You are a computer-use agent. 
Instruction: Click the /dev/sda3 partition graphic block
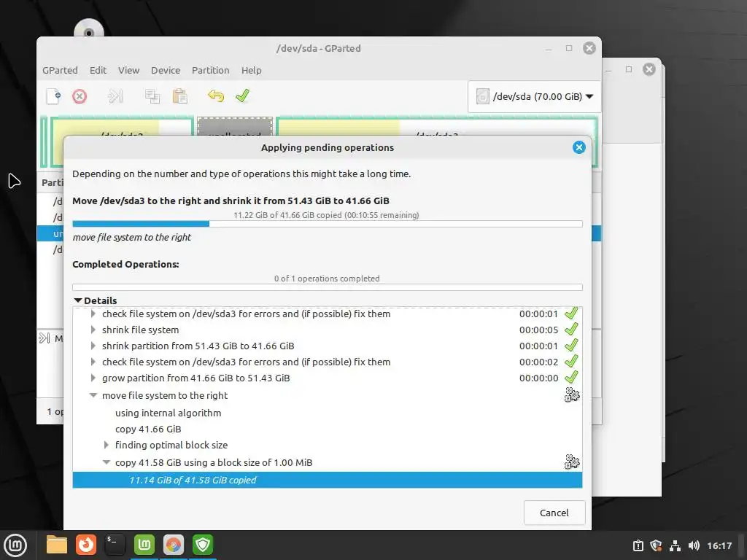pos(436,127)
